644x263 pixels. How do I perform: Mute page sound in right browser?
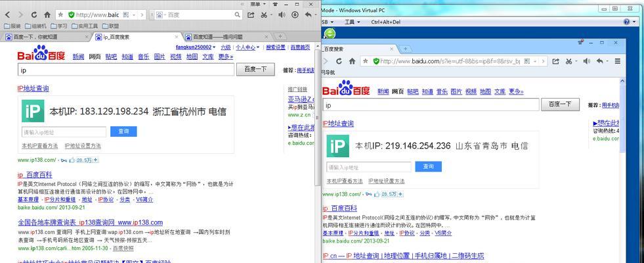(x=586, y=61)
